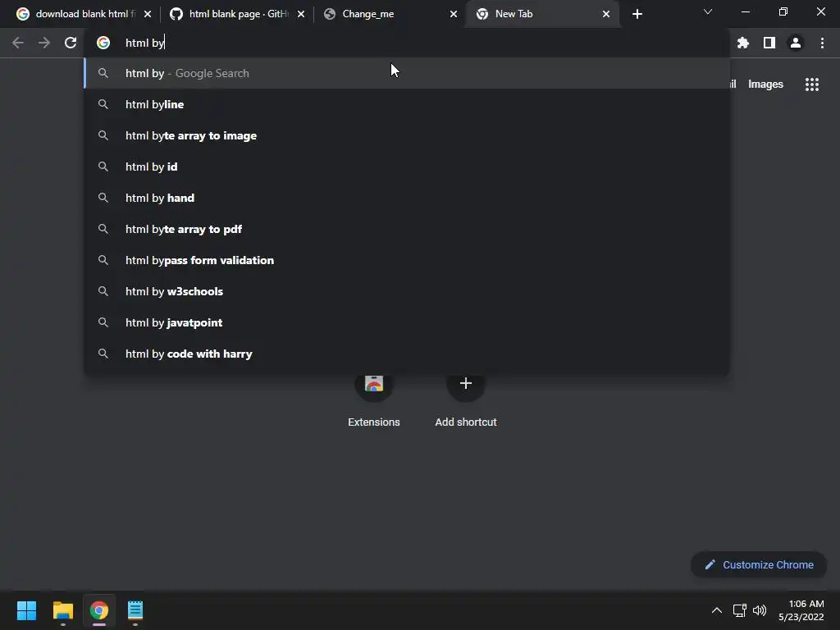Close the 'html blank page - GitHub' tab
The height and width of the screenshot is (630, 840).
(301, 14)
